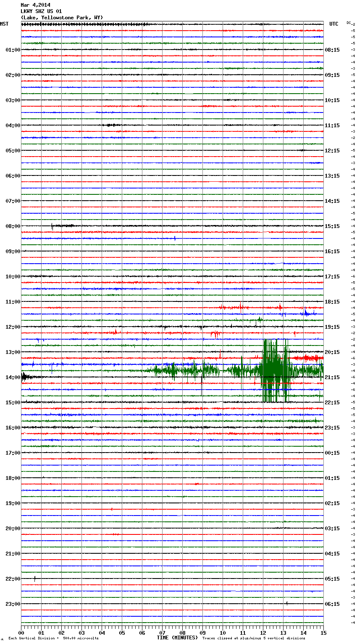
Task: Select the 15:00 MST time label
Action: pos(13,403)
